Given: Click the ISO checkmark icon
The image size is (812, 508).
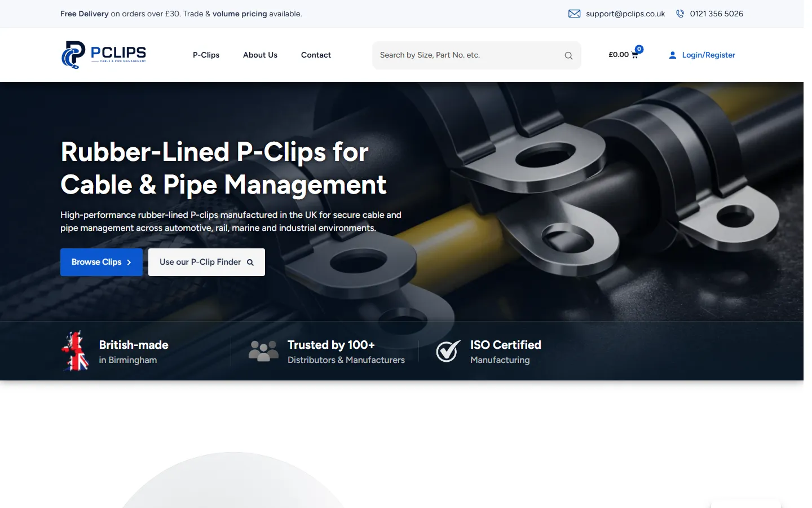Looking at the screenshot, I should (448, 351).
